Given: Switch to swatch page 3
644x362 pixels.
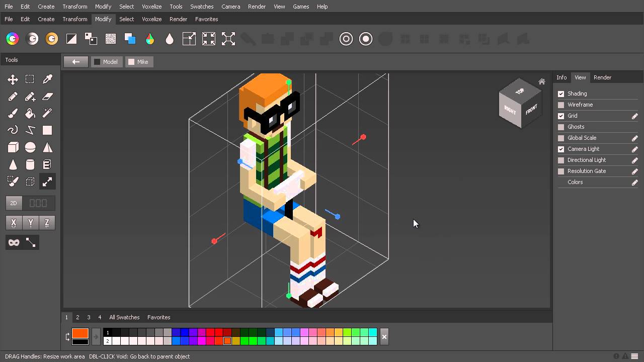Looking at the screenshot, I should pyautogui.click(x=89, y=317).
